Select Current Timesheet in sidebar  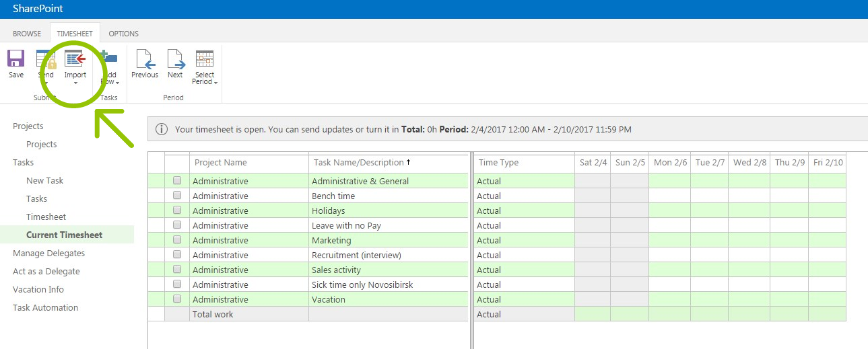click(x=64, y=235)
